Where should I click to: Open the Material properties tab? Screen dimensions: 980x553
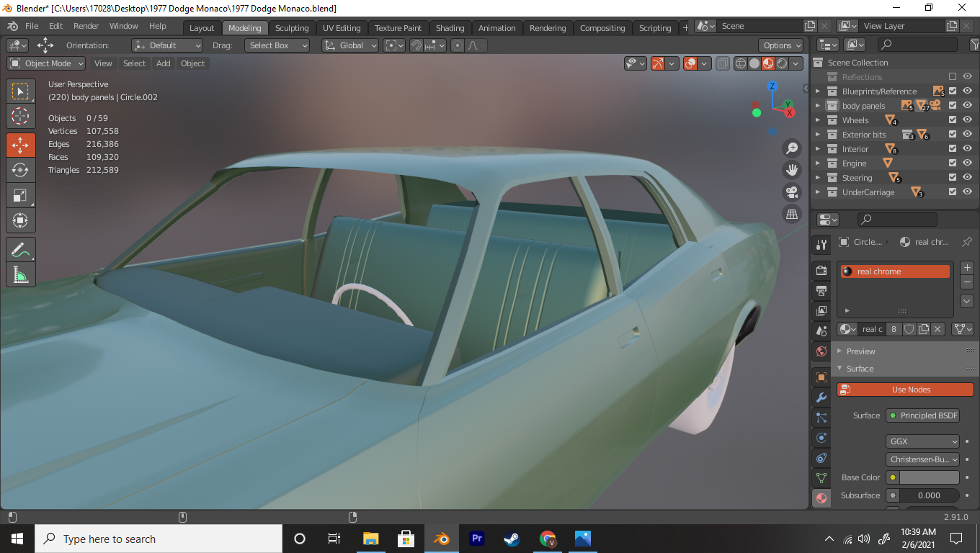821,498
